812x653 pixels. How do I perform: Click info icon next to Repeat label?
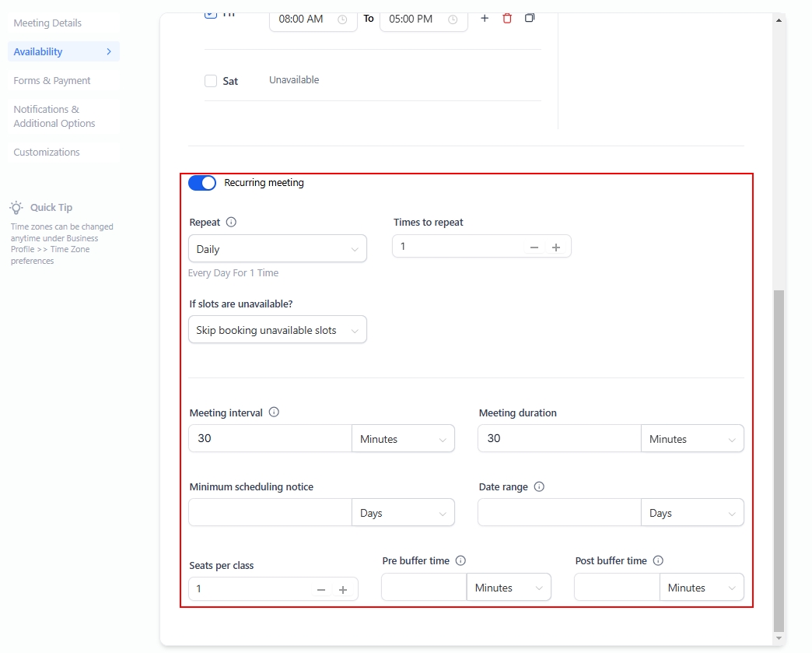[231, 222]
